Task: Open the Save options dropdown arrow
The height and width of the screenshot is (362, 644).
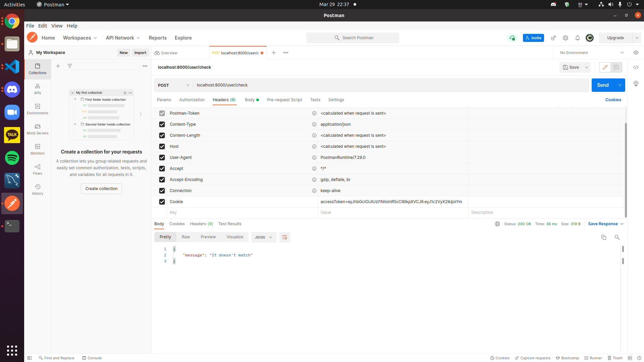Action: (587, 67)
